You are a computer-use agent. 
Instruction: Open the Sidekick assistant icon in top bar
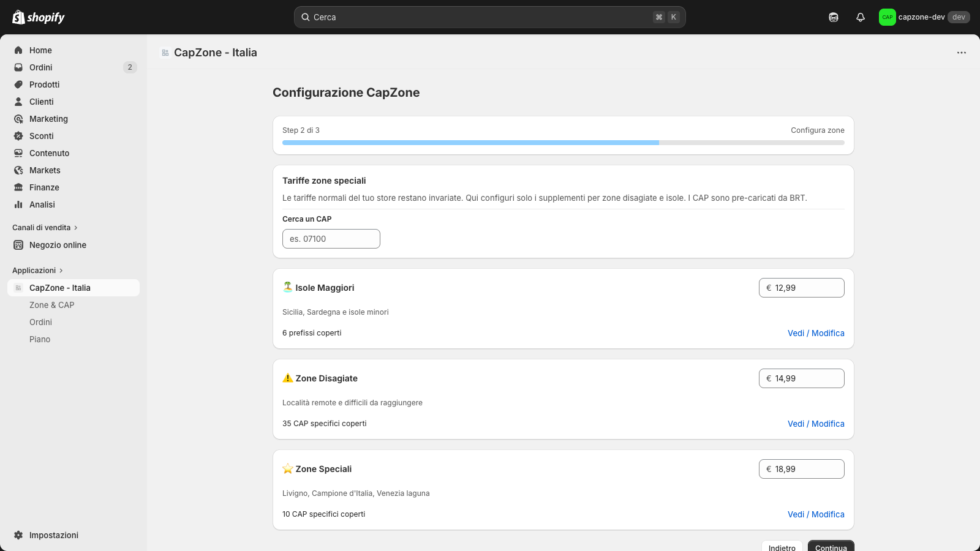coord(834,17)
